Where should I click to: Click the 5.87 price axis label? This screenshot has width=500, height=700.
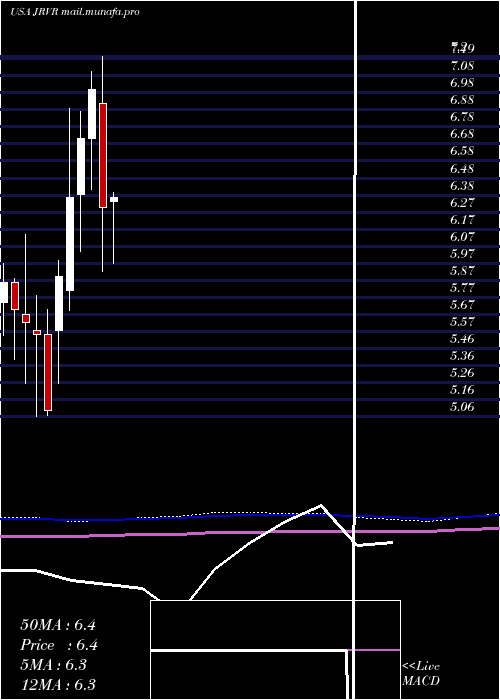pos(462,271)
